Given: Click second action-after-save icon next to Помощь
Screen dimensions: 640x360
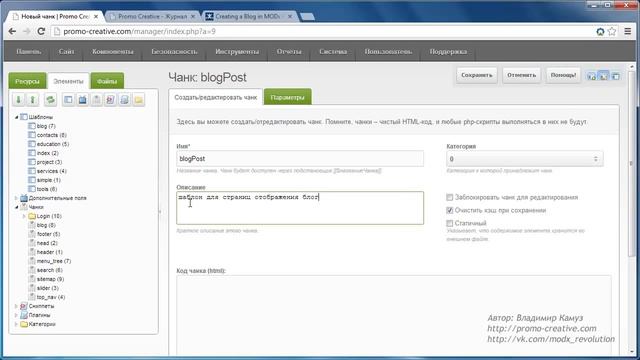Looking at the screenshot, I should [604, 76].
